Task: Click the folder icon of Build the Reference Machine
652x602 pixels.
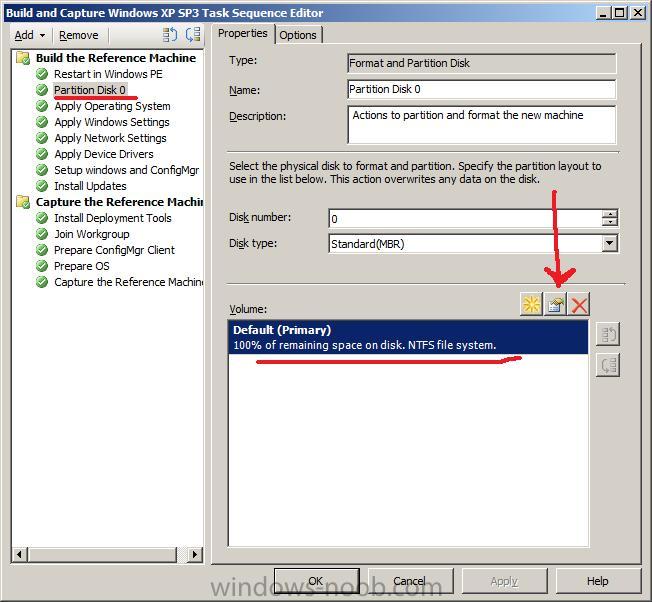Action: pos(23,58)
